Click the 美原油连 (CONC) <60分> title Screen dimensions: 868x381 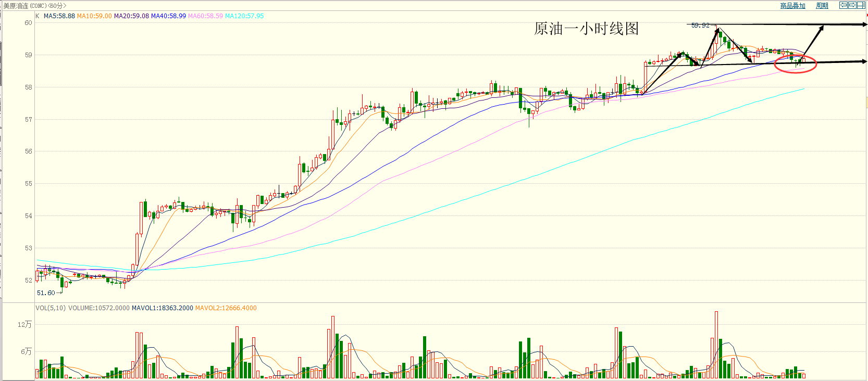pos(34,6)
